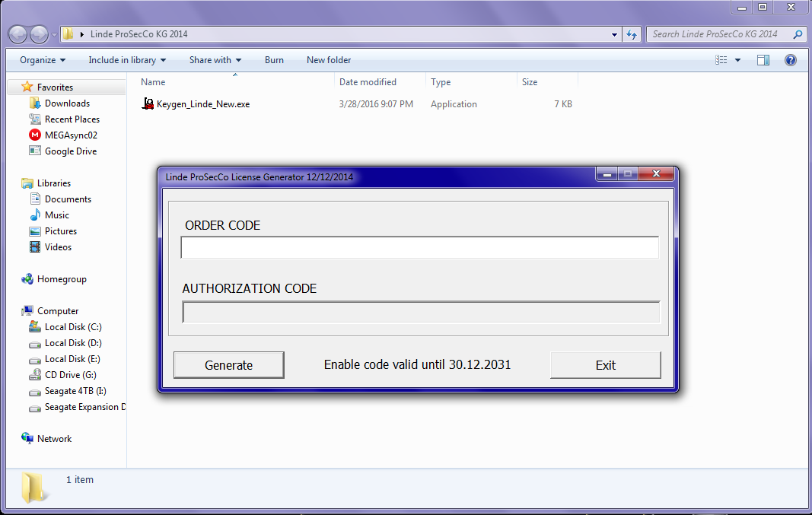Open Downloads in Favorites
This screenshot has width=812, height=515.
[x=67, y=103]
